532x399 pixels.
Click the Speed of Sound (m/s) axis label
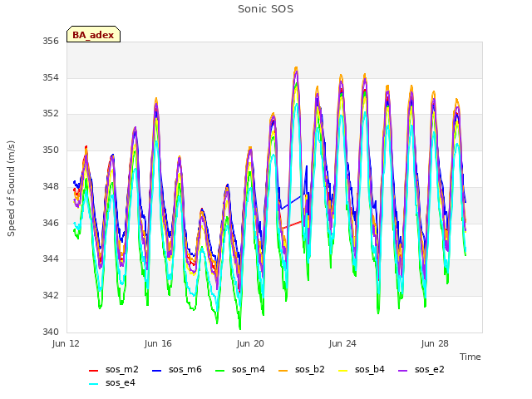pyautogui.click(x=11, y=189)
